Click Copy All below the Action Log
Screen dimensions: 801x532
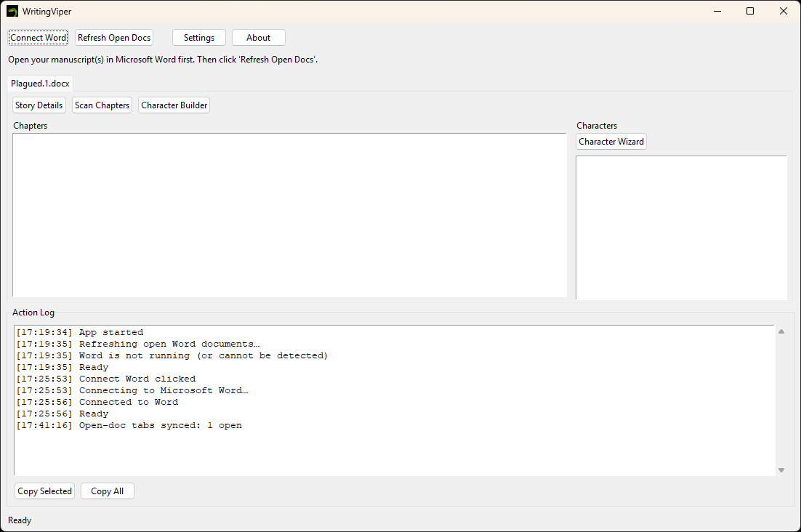(107, 491)
